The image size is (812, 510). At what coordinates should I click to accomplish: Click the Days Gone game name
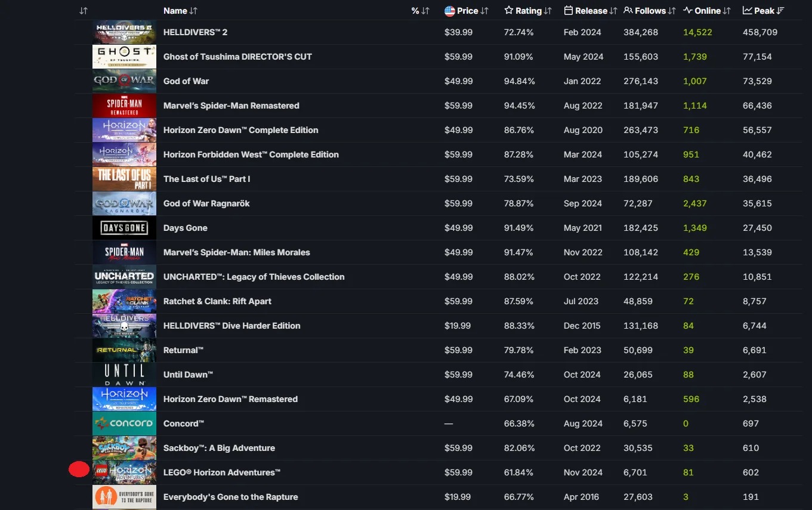tap(186, 228)
